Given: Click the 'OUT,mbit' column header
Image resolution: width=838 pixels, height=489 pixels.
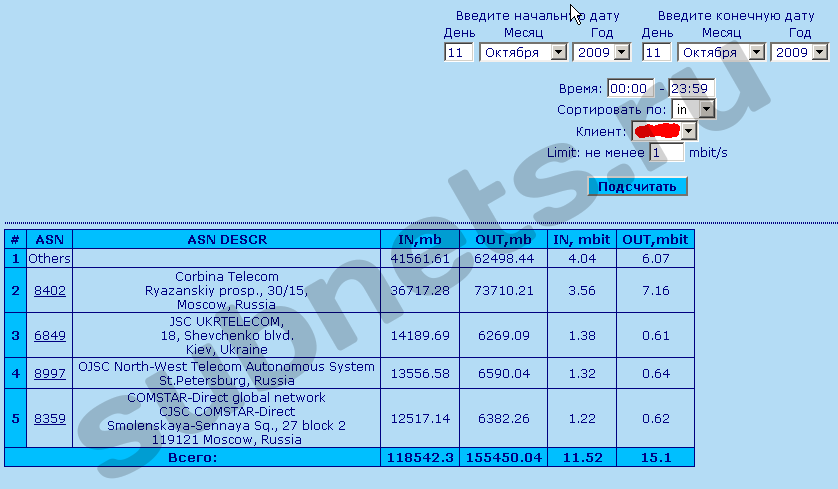Looking at the screenshot, I should (655, 239).
